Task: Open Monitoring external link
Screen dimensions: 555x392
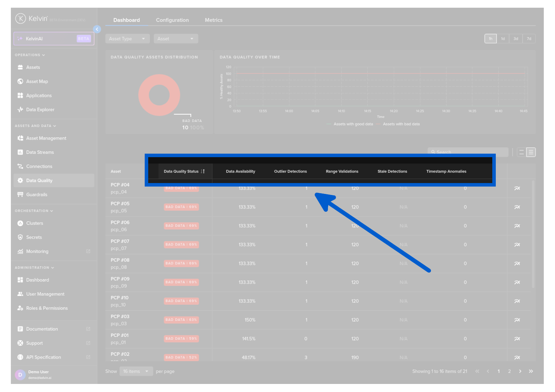Action: [x=88, y=251]
